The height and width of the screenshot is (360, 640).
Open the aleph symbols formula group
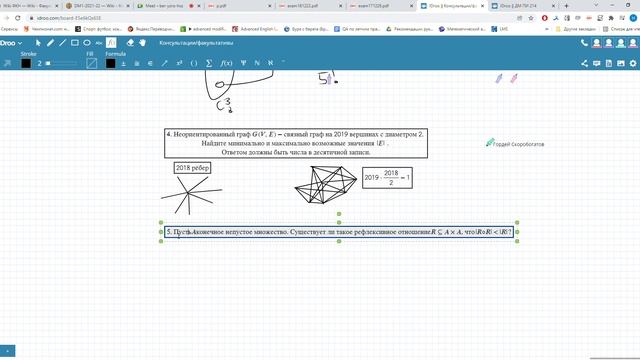[270, 63]
